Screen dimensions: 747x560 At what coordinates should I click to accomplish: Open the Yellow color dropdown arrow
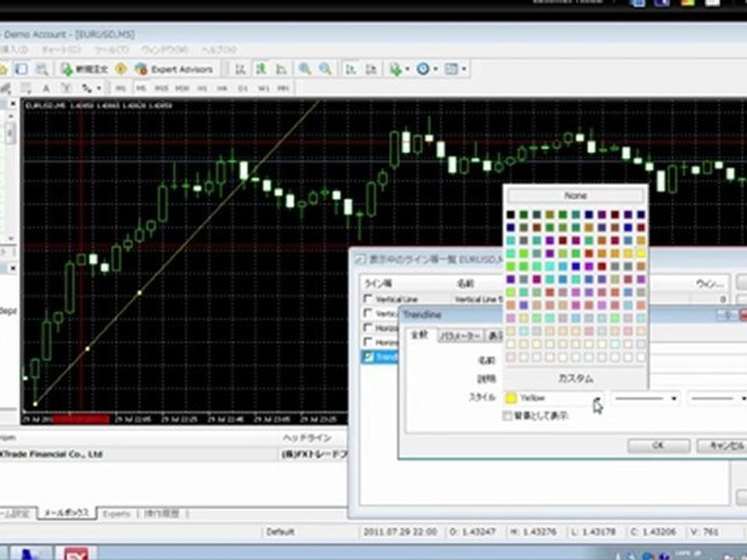point(597,398)
